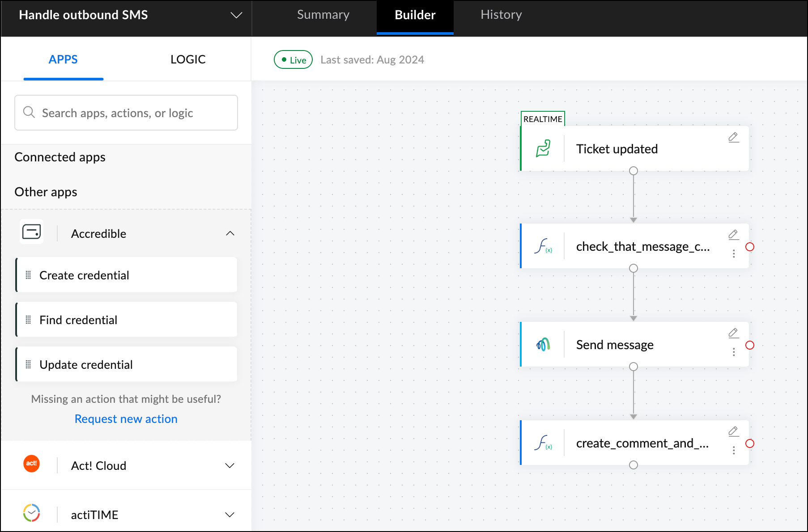Click red error connector on check_that_message step
Screen dimensions: 808x532
750,247
